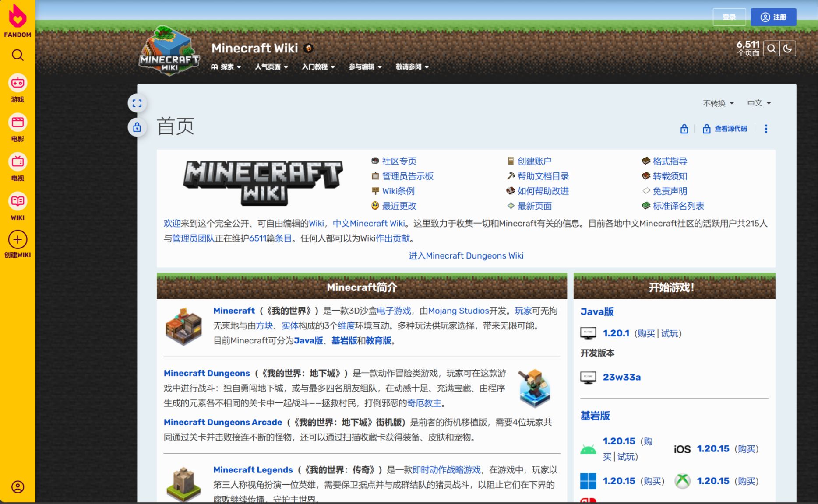818x504 pixels.
Task: Expand the 入门教程 navigation dropdown
Action: (x=318, y=67)
